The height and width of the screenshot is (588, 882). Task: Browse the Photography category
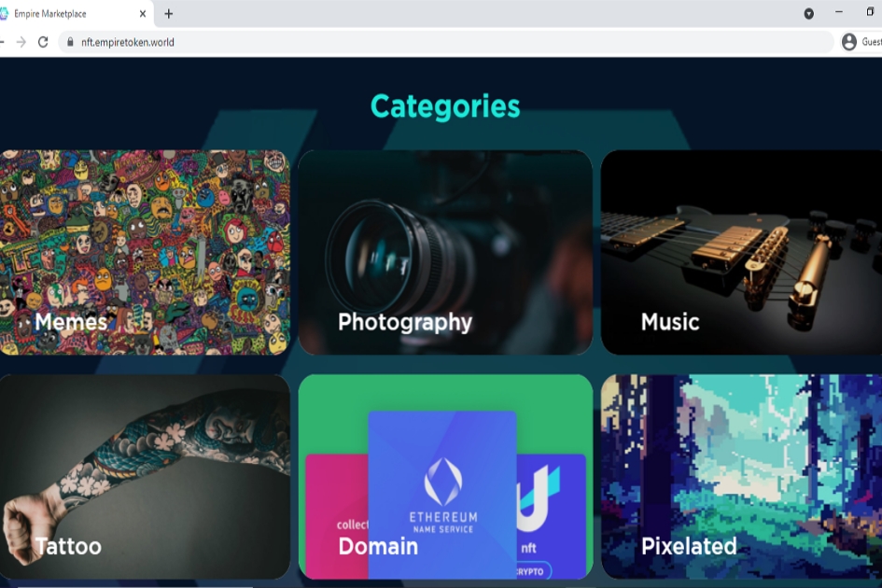tap(445, 252)
